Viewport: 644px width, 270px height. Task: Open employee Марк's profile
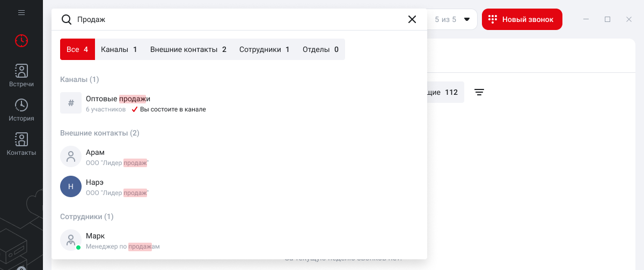96,240
